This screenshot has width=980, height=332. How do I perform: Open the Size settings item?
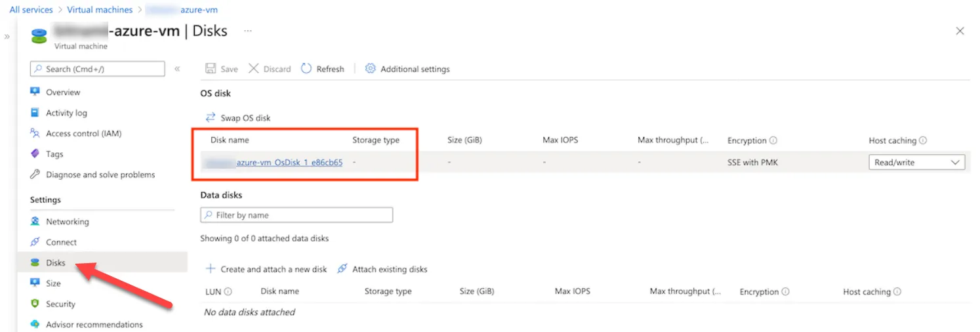(x=53, y=283)
